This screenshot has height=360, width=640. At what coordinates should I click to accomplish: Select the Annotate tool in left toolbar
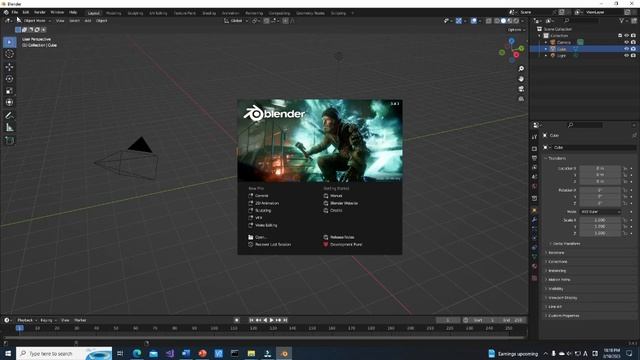point(9,116)
